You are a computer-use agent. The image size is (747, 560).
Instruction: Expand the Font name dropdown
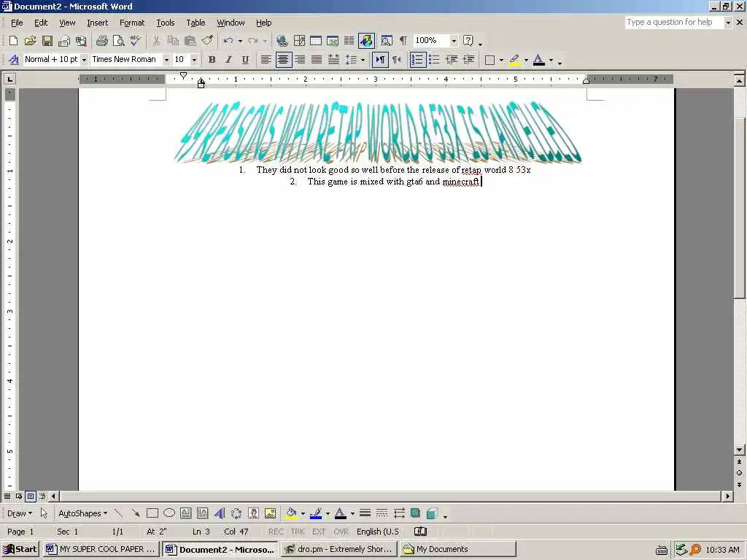(x=166, y=60)
